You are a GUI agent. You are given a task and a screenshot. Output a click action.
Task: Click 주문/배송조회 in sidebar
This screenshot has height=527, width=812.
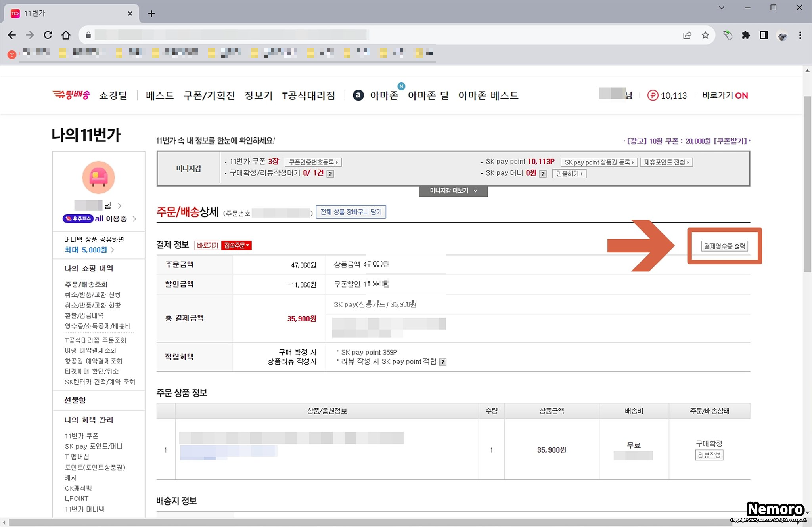pos(86,284)
